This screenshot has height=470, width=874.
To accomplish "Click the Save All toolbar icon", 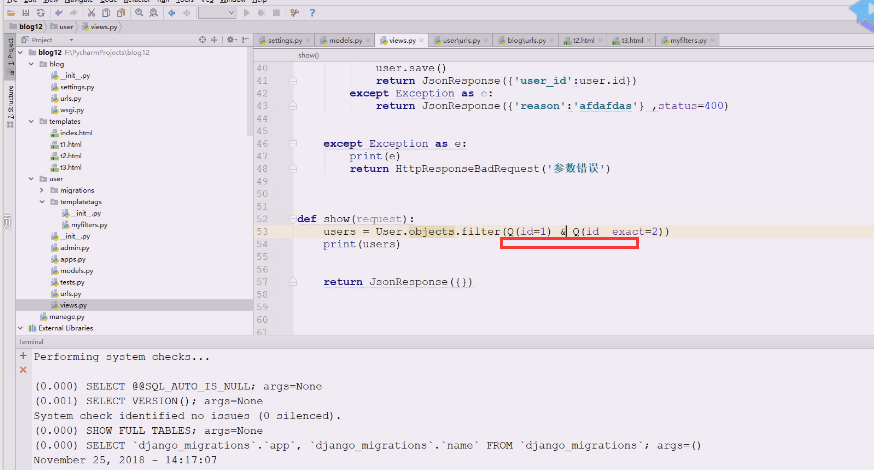I will click(26, 13).
